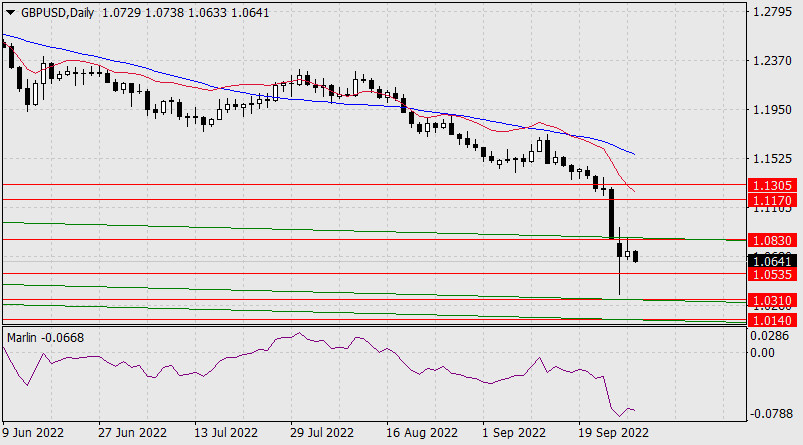Click the current price label 1.0641

tap(772, 262)
